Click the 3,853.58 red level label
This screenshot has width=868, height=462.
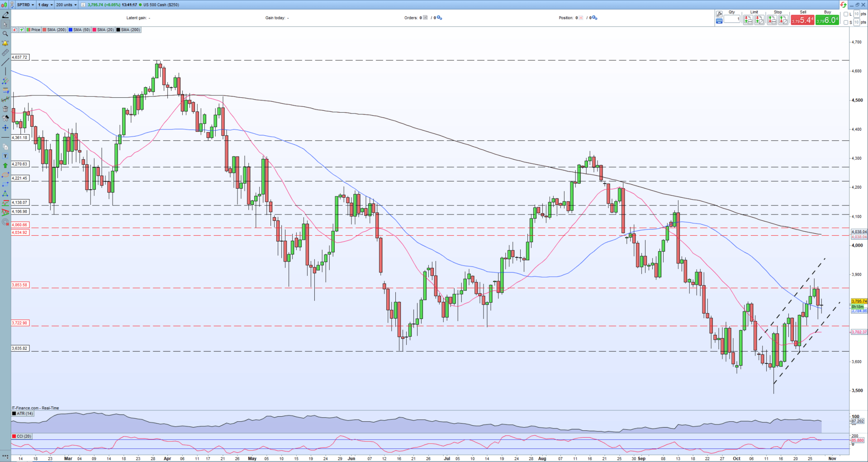(x=20, y=285)
